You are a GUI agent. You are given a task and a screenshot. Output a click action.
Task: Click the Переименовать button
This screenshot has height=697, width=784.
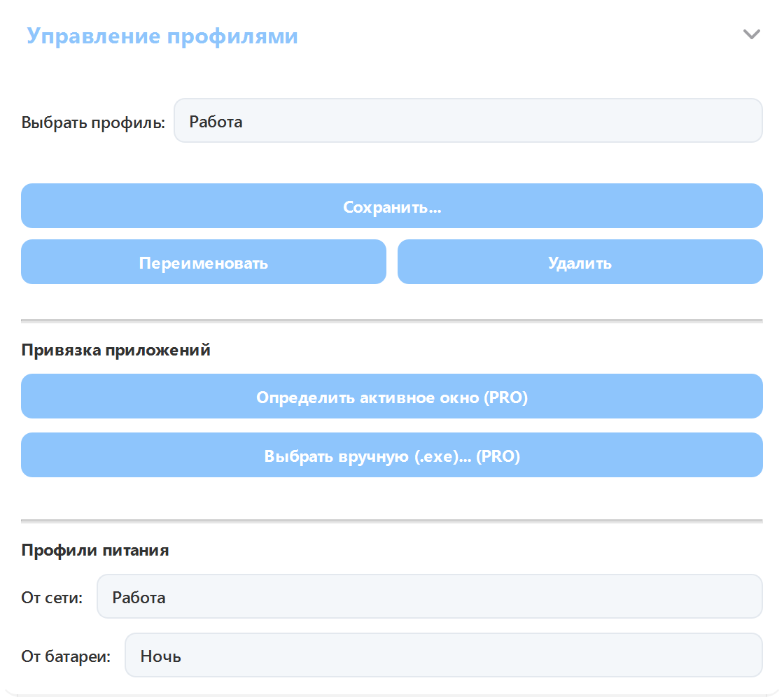[204, 262]
